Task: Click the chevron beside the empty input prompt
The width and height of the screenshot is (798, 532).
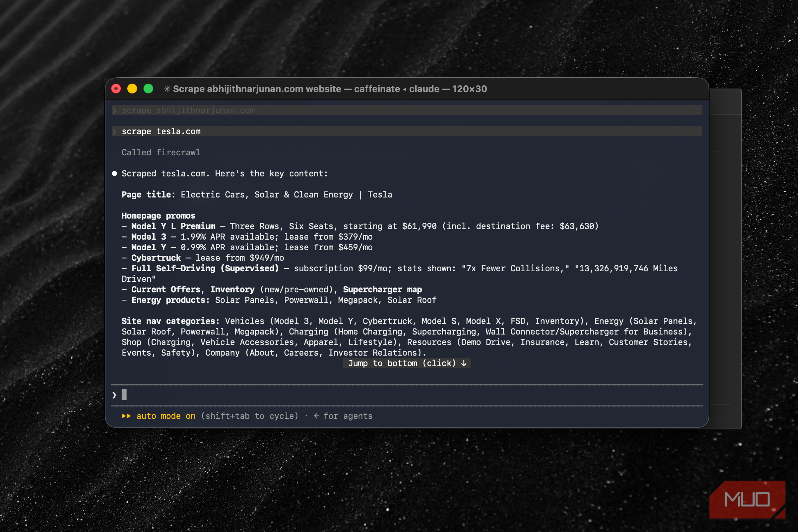Action: (x=114, y=395)
